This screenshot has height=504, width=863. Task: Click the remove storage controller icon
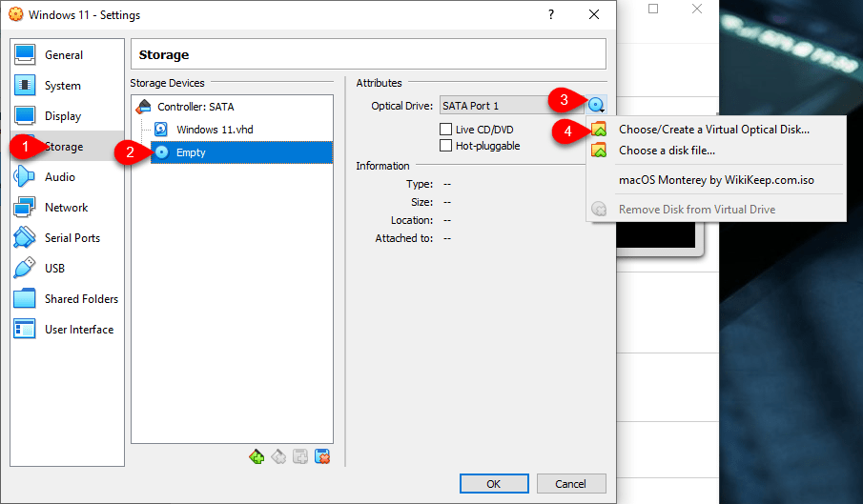point(278,456)
